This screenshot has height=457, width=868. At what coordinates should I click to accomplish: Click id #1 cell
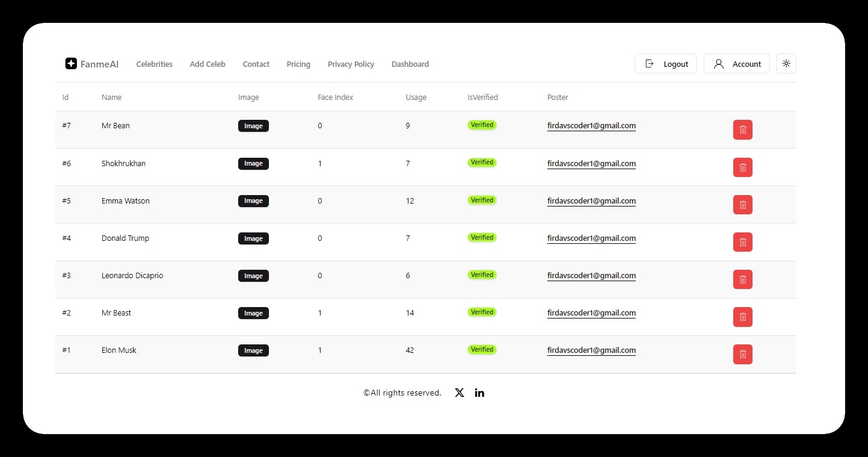(x=66, y=350)
